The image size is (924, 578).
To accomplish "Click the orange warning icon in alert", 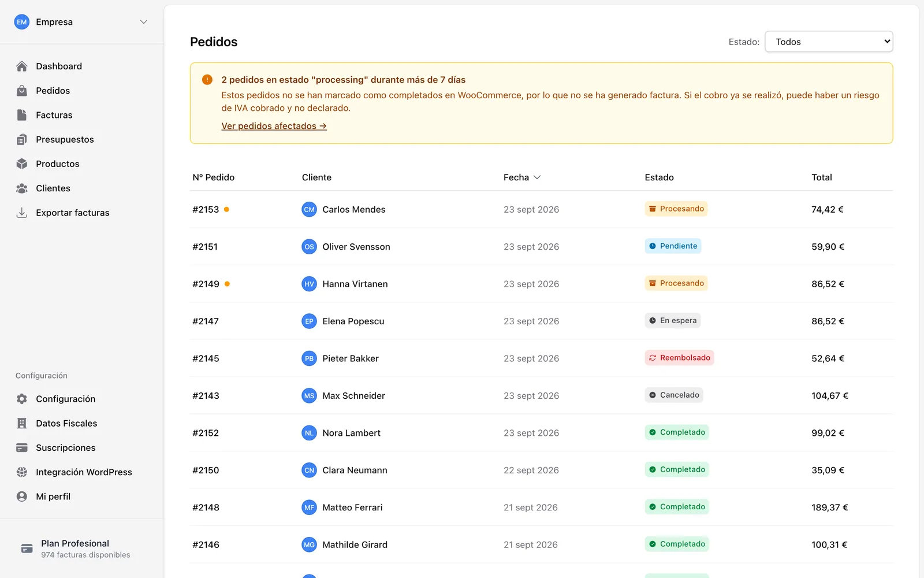I will pyautogui.click(x=207, y=80).
